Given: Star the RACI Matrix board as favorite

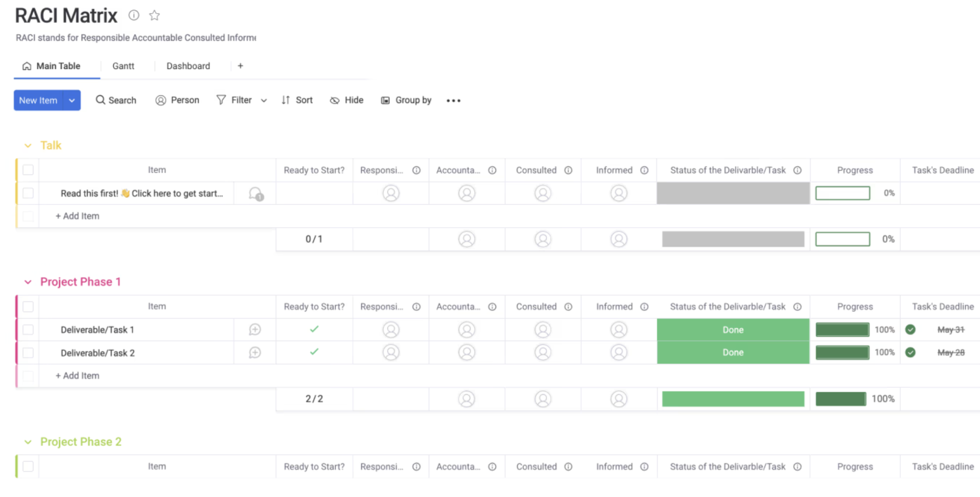Looking at the screenshot, I should (154, 15).
